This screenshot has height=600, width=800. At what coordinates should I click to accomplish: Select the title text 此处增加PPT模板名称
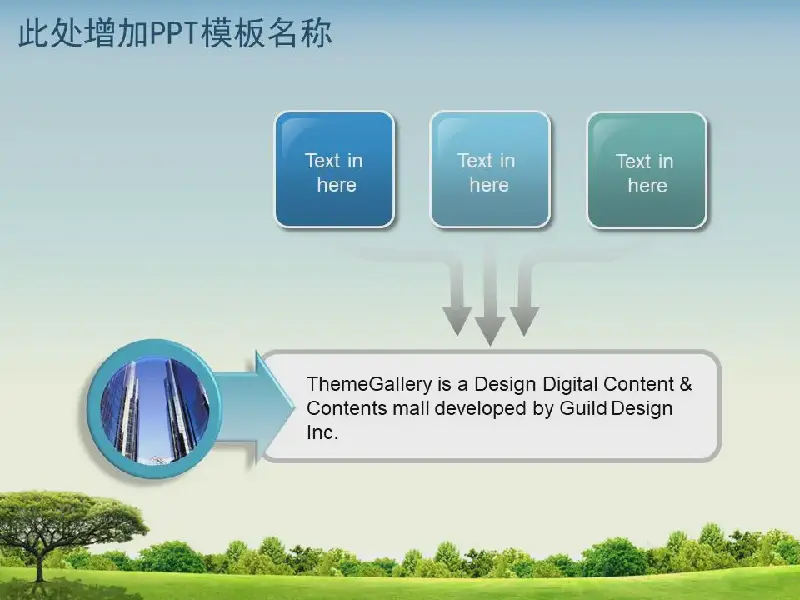[x=175, y=34]
